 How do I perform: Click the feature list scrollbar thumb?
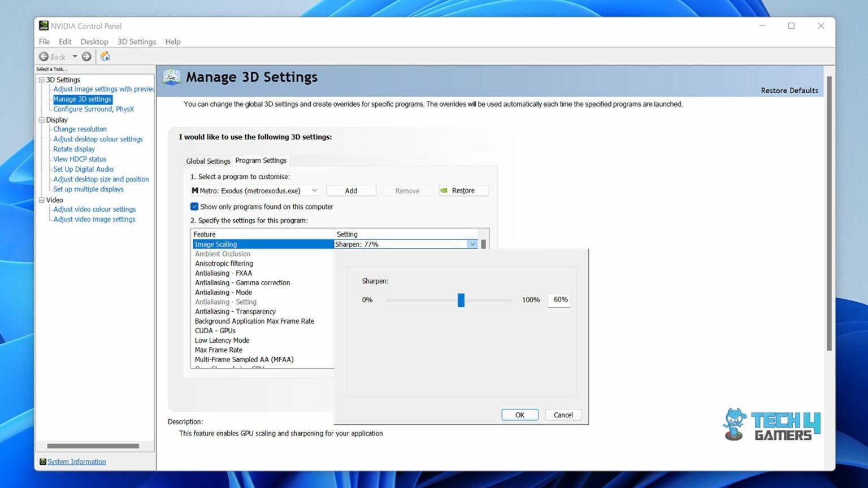tap(483, 244)
